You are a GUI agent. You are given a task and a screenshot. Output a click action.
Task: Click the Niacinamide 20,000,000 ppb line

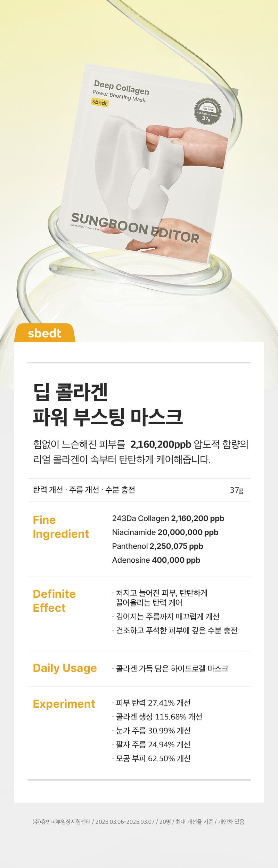click(x=165, y=532)
